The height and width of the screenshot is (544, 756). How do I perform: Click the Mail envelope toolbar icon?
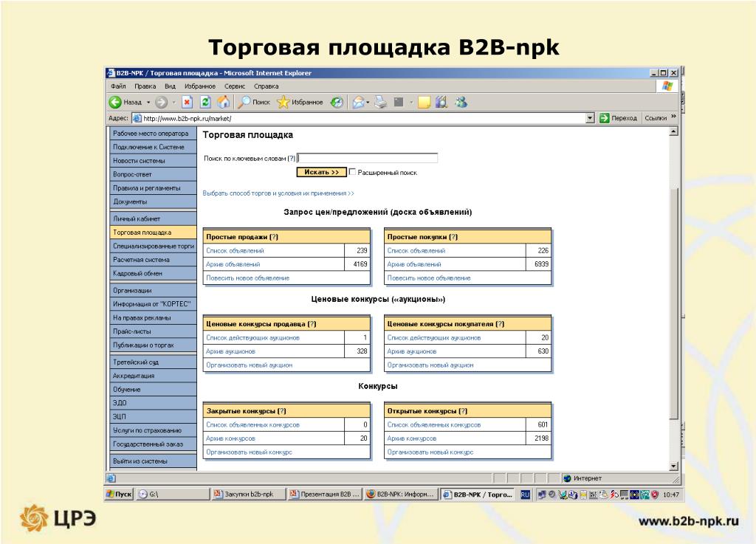point(358,102)
